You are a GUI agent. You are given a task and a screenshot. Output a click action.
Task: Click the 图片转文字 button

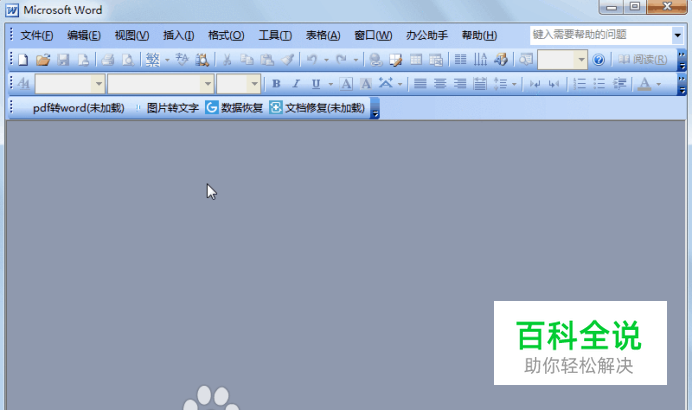pos(173,108)
